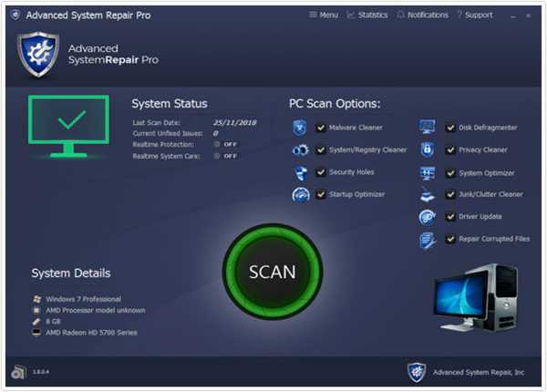The width and height of the screenshot is (547, 392).
Task: Start the big green SCAN button
Action: (273, 272)
